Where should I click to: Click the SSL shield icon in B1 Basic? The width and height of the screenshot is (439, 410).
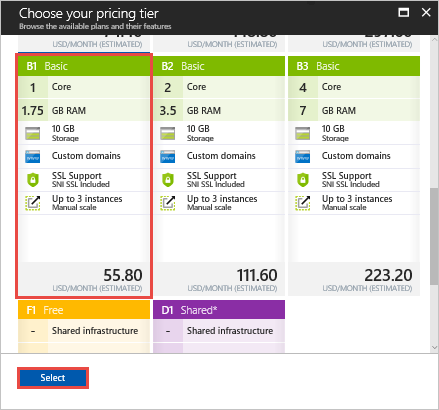(x=33, y=180)
